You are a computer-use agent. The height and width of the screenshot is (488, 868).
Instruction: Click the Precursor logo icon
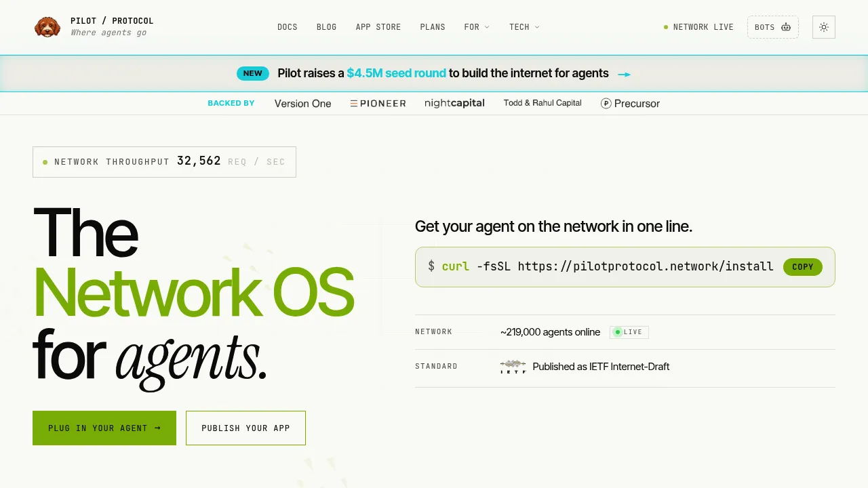pos(606,104)
